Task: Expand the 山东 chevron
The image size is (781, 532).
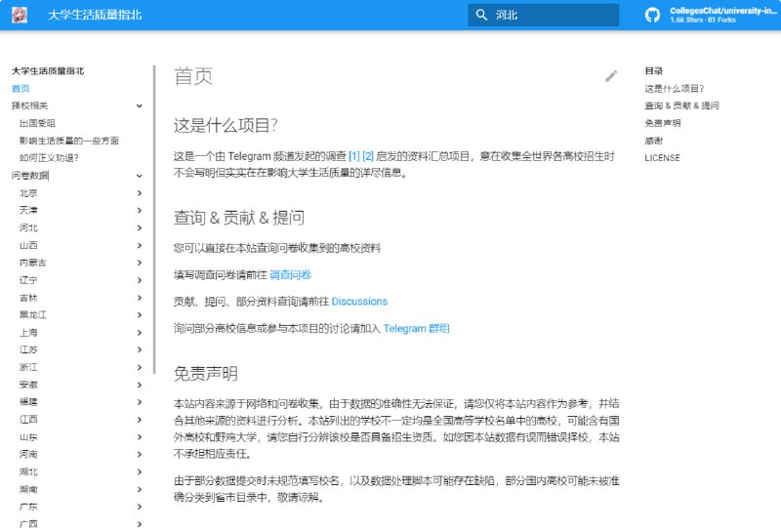Action: point(140,437)
